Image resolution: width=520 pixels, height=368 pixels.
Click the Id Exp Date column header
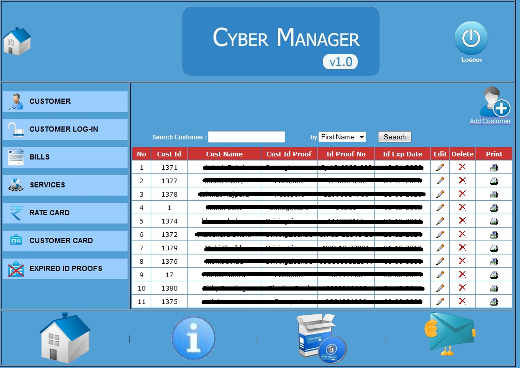pos(402,154)
